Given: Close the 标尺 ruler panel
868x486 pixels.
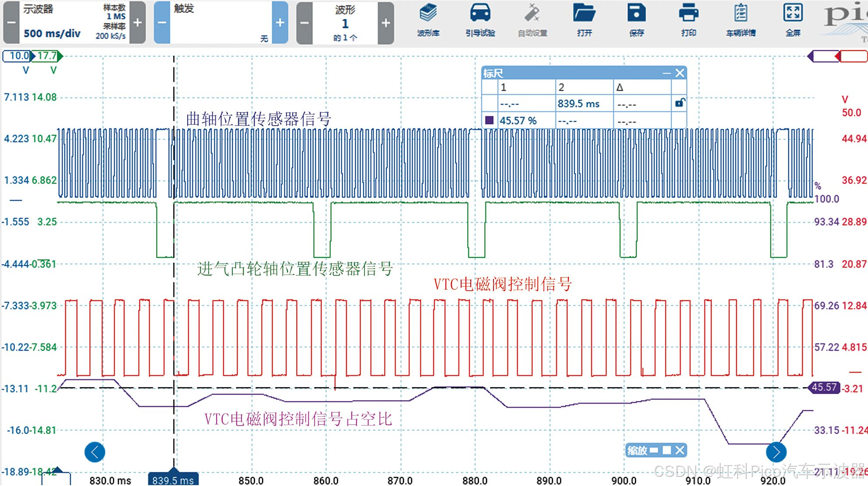Looking at the screenshot, I should [679, 73].
